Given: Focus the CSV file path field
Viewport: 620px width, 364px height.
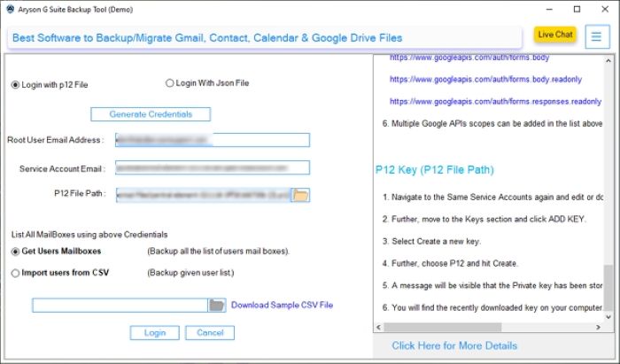Looking at the screenshot, I should pyautogui.click(x=120, y=306).
